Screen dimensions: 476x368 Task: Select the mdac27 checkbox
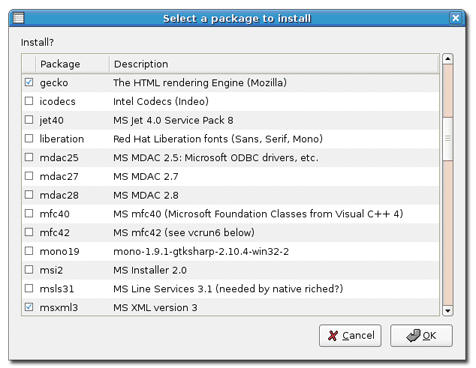(29, 176)
